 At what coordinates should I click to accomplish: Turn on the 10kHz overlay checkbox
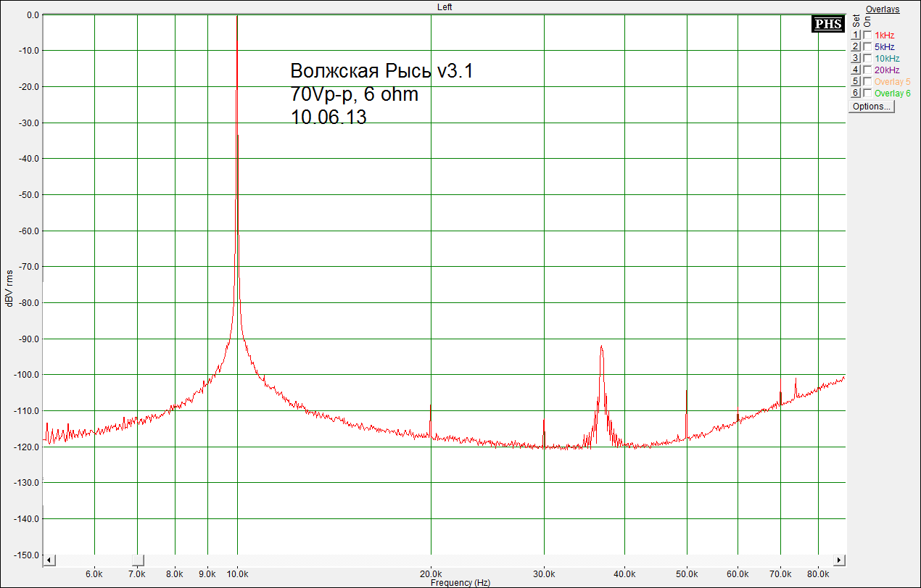point(867,58)
